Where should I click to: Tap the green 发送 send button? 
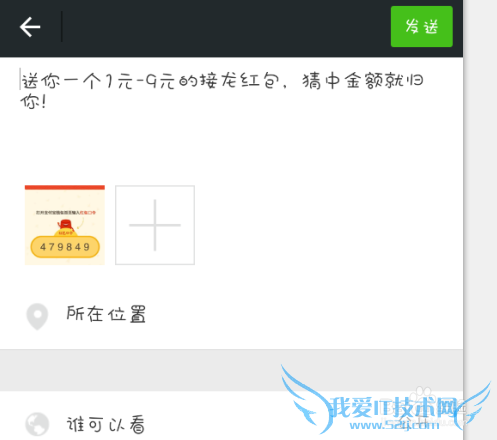pos(422,26)
